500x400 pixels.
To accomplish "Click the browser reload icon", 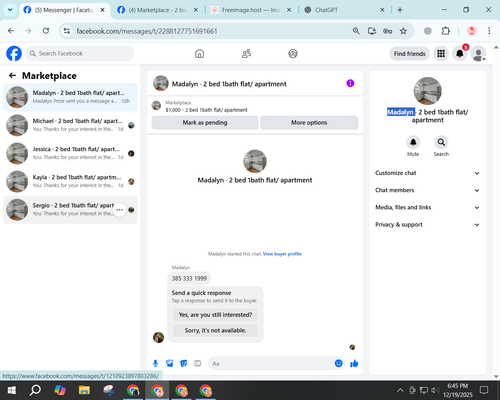I will [46, 31].
